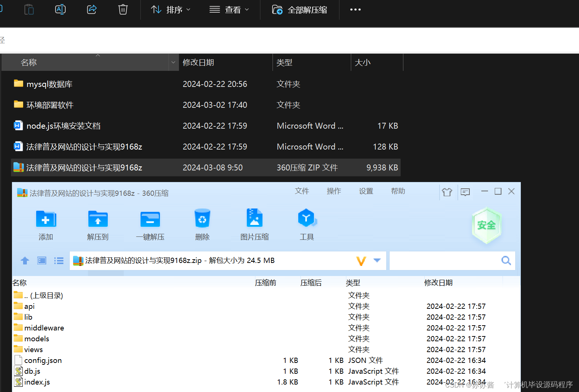The width and height of the screenshot is (579, 392).
Task: Toggle list view display in the archive panel
Action: coord(59,260)
